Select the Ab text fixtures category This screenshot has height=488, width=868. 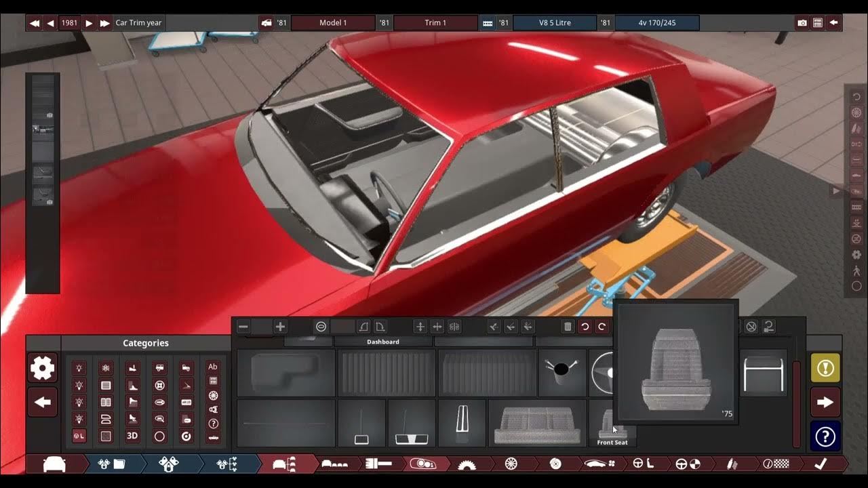click(213, 367)
